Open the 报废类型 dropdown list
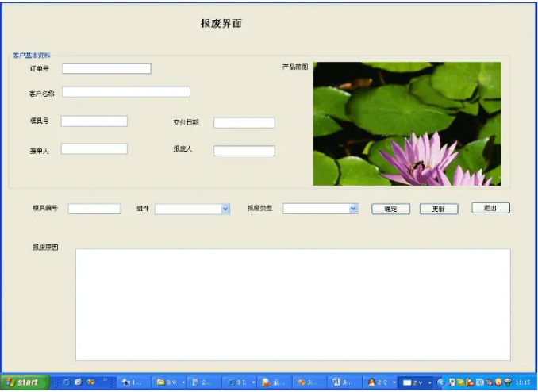Screen dimensions: 538x392 coord(353,209)
